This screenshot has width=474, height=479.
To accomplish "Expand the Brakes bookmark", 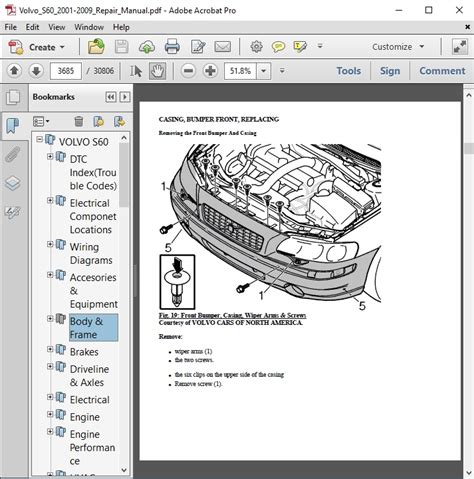I will point(50,349).
